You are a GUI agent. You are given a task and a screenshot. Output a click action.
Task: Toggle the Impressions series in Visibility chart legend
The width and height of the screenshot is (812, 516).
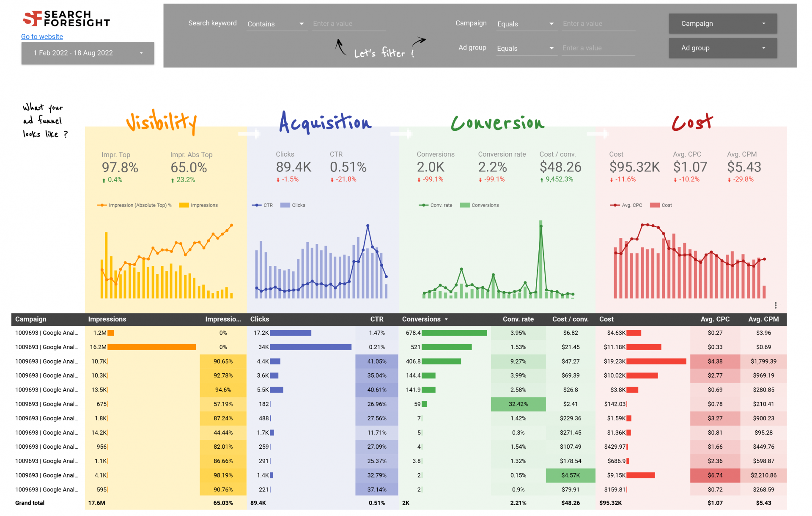point(183,205)
